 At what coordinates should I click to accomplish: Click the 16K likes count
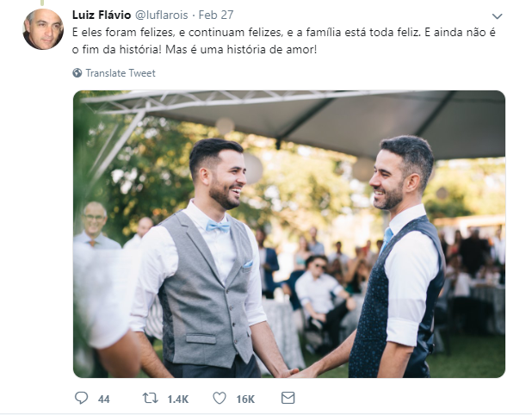[x=245, y=399]
